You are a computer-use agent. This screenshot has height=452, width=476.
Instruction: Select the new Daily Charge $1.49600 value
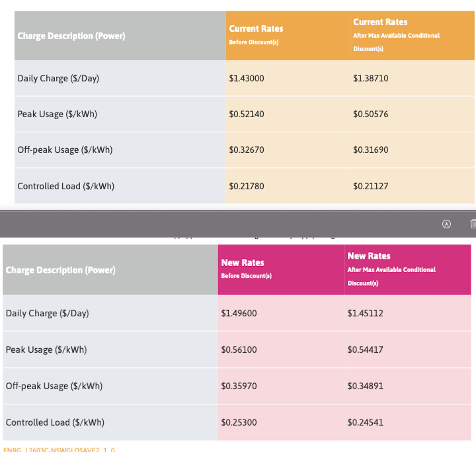(239, 313)
